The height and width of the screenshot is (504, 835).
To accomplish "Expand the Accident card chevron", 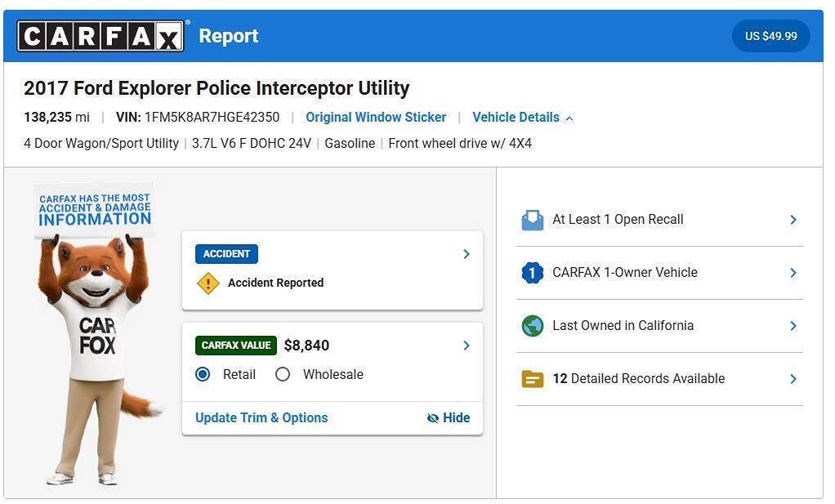I will (467, 254).
